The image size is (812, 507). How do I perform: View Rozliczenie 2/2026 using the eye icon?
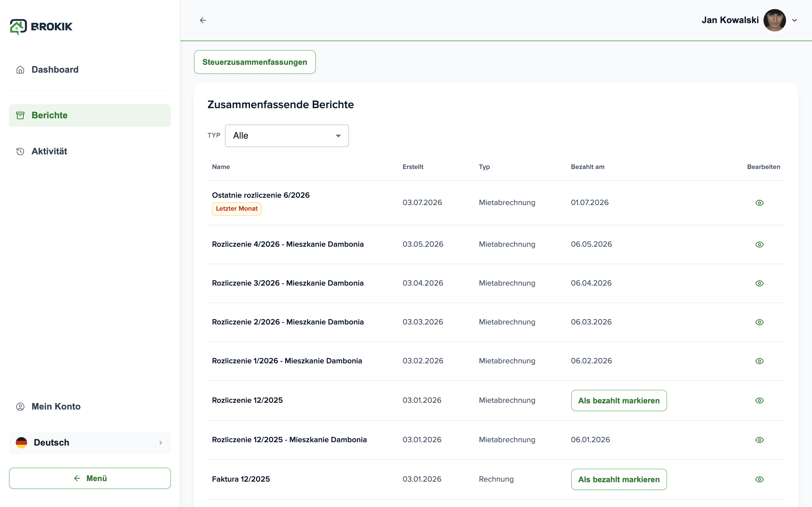759,322
